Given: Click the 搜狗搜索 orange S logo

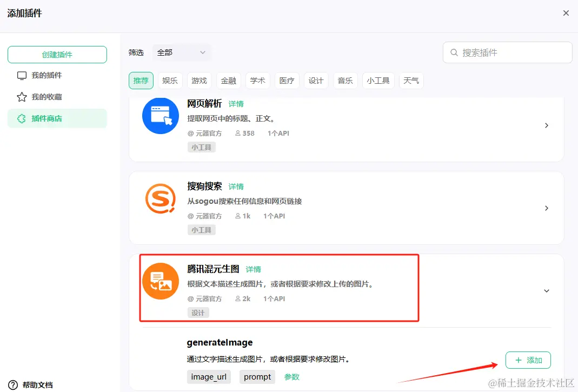Looking at the screenshot, I should coord(161,198).
